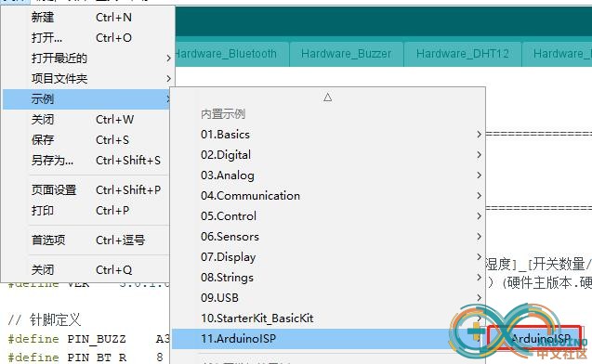
Task: Click the // 针脚定义 comment line
Action: [45, 319]
